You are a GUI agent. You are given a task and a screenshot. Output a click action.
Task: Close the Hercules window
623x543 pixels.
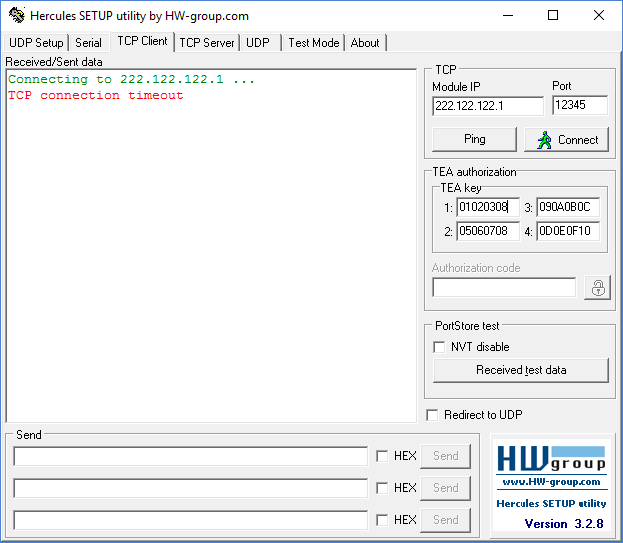tap(599, 15)
